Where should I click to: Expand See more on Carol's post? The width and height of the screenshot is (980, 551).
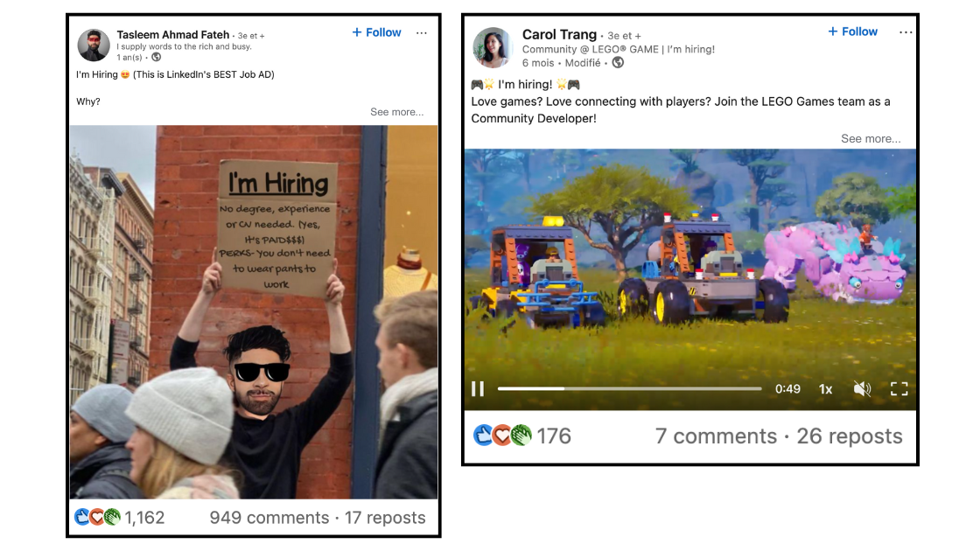(x=871, y=139)
